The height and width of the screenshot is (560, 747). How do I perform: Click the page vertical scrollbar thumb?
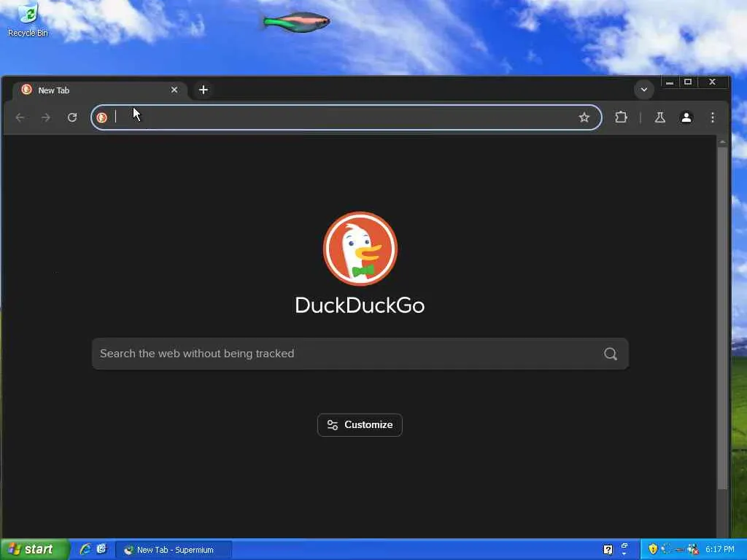tap(722, 318)
